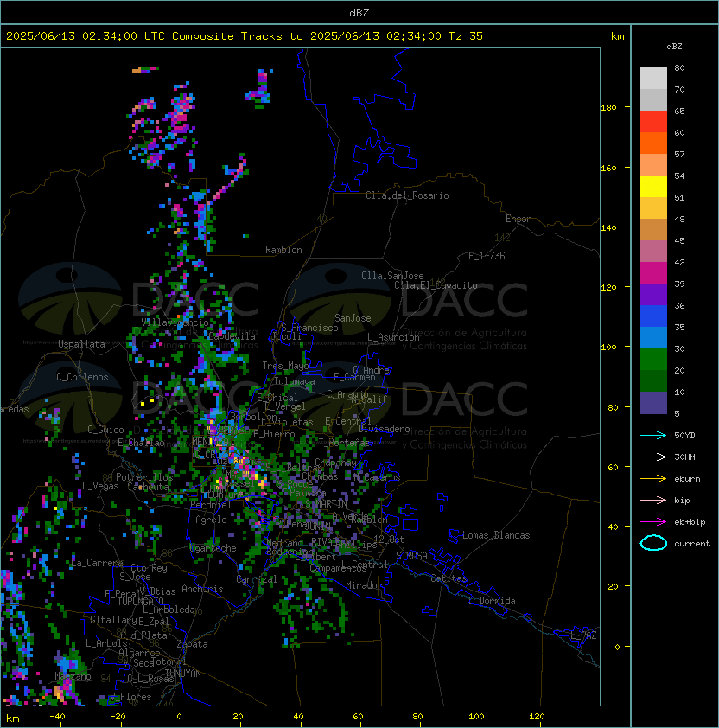
Task: Click the magenta eb+bip arrow icon
Action: 653,522
